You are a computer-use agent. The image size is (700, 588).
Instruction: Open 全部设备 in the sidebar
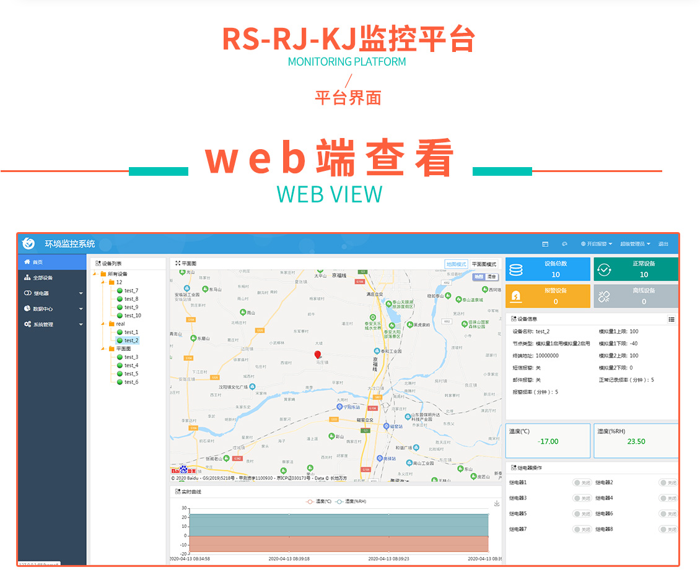coord(43,277)
